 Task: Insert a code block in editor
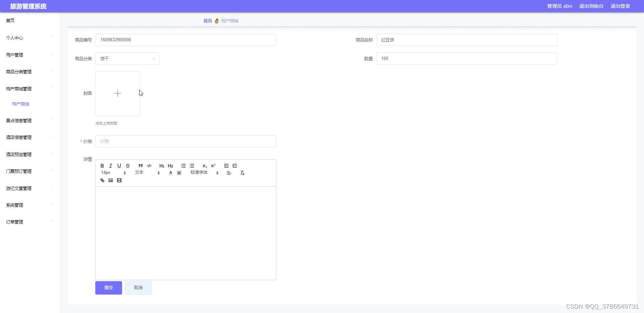(x=149, y=166)
